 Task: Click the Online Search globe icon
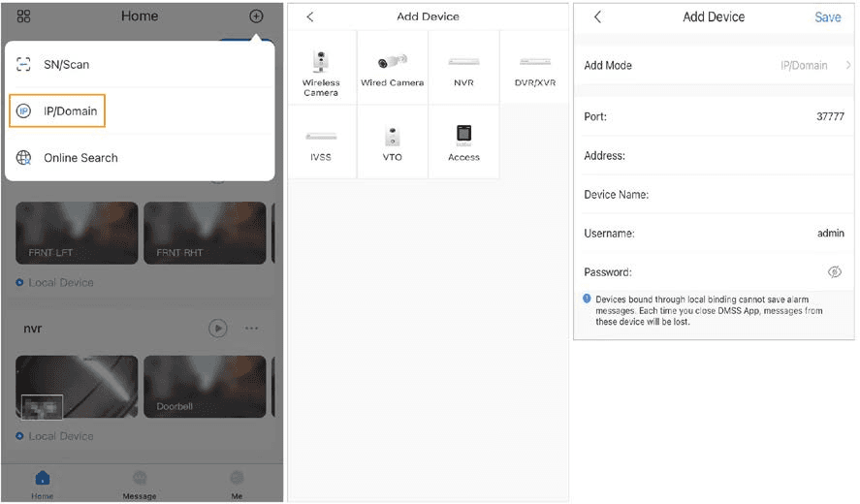coord(23,158)
